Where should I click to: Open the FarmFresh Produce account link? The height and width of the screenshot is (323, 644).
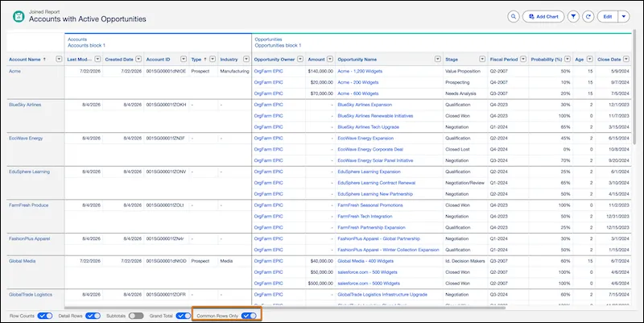28,205
